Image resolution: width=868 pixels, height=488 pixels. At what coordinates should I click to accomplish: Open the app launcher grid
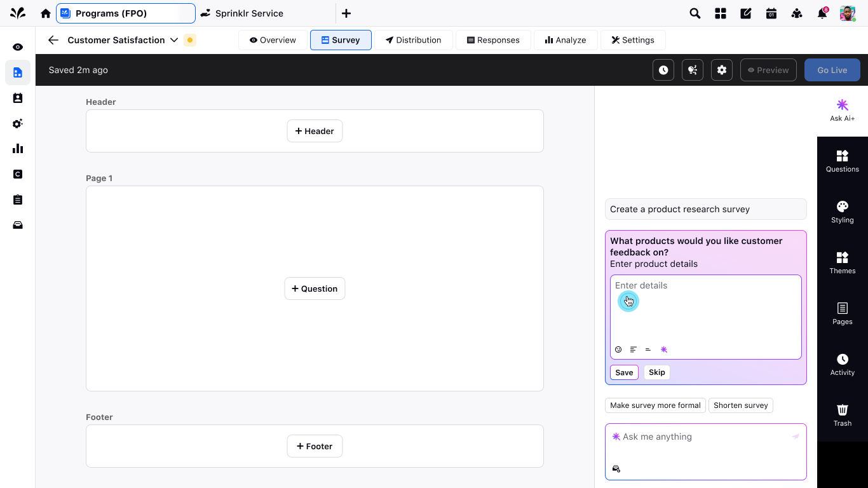pyautogui.click(x=721, y=13)
